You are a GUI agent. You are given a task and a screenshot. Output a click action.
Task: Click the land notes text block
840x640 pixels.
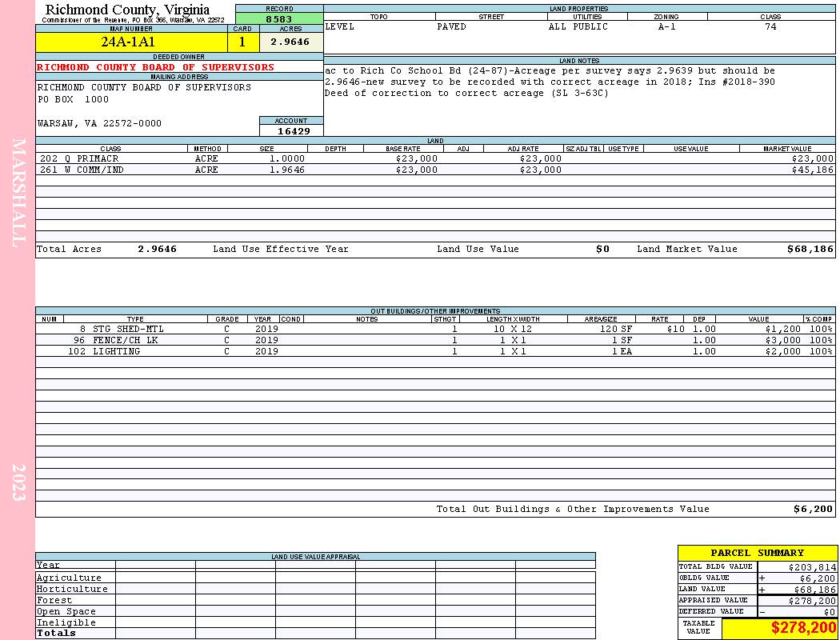550,82
